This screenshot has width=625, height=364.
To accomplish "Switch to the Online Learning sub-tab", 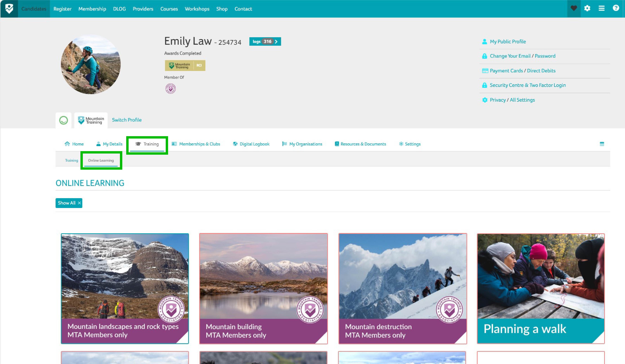I will (x=101, y=160).
